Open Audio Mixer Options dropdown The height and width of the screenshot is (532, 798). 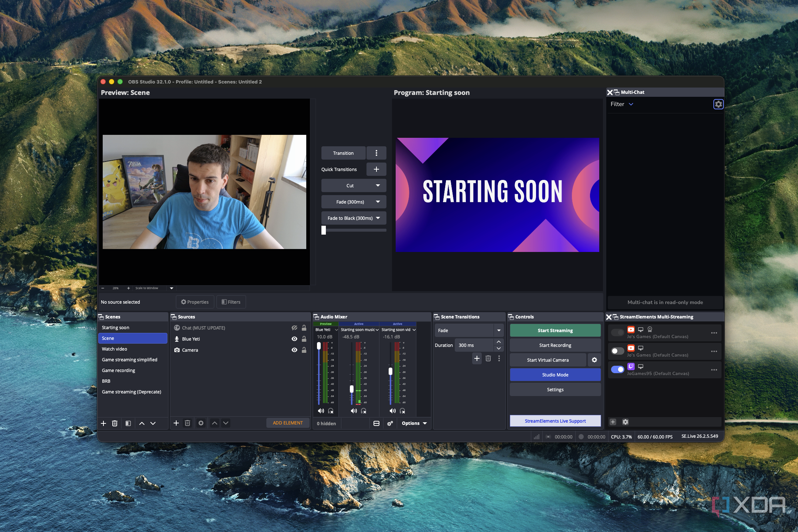414,423
